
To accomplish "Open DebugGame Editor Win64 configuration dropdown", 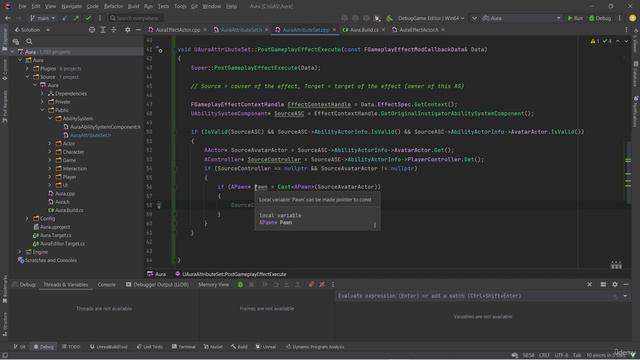I will pyautogui.click(x=431, y=18).
